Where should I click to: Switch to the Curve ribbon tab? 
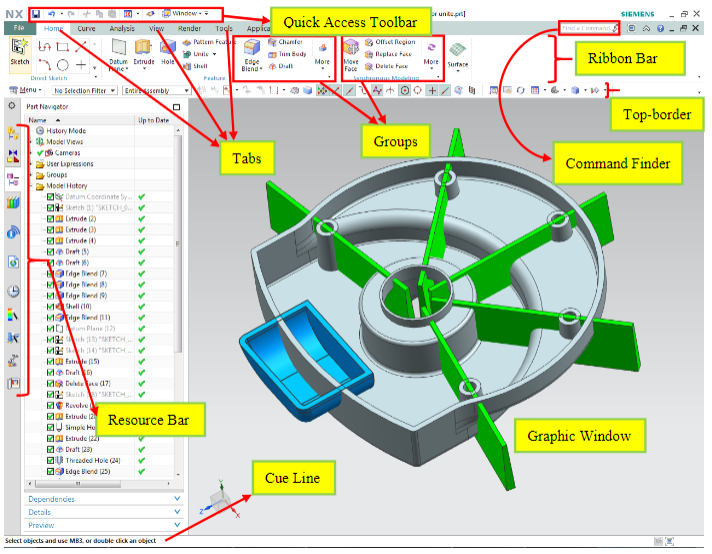point(87,29)
